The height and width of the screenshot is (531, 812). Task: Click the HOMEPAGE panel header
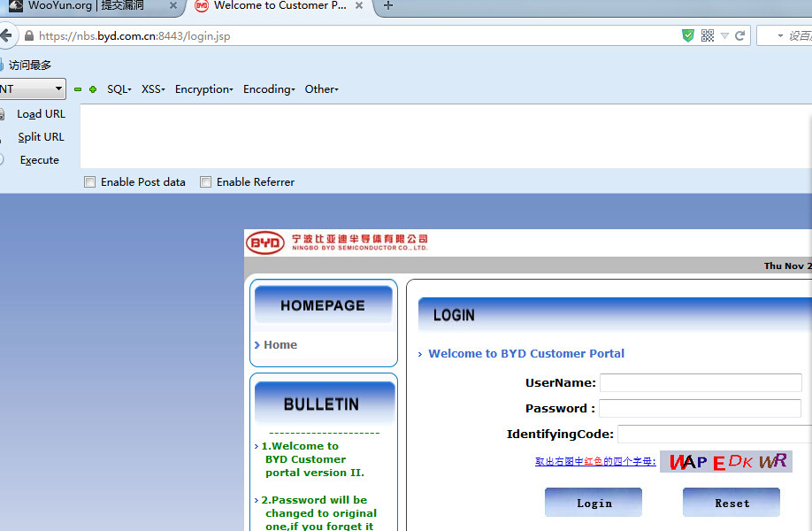323,305
